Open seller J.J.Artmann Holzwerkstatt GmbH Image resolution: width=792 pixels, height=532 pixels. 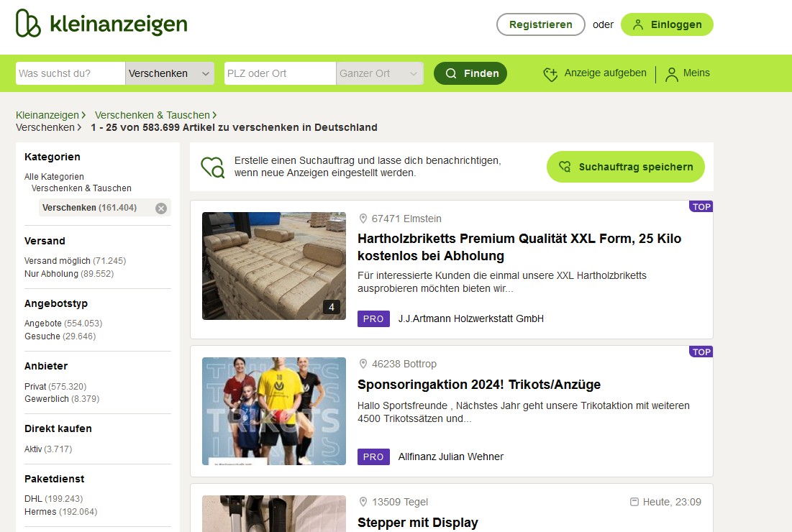click(x=470, y=318)
